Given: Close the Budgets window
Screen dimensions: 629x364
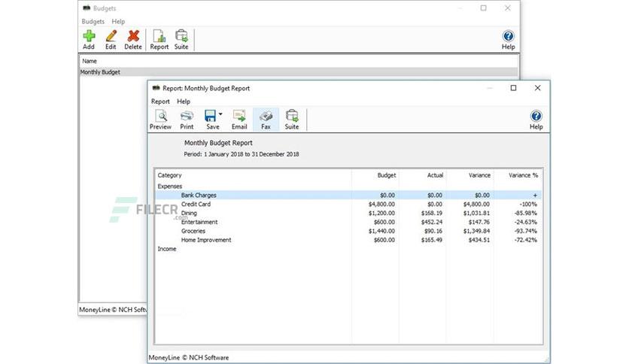Looking at the screenshot, I should click(507, 8).
